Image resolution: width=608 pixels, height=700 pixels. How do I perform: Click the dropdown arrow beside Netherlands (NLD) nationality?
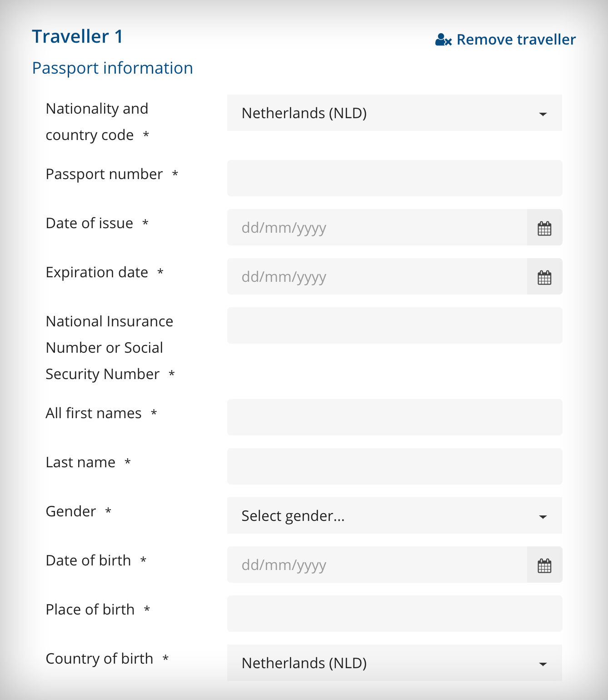click(543, 115)
